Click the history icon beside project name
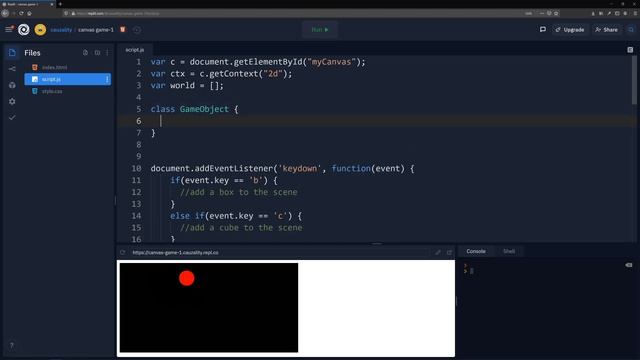 coord(137,30)
